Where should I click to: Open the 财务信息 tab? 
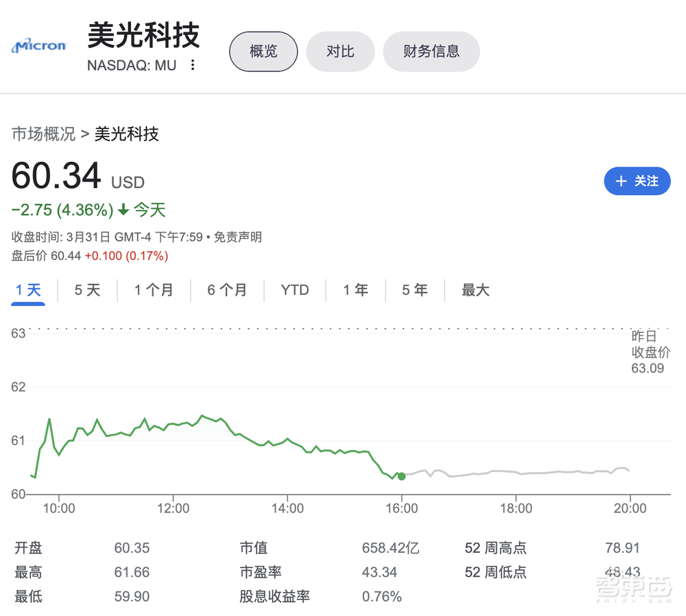431,51
